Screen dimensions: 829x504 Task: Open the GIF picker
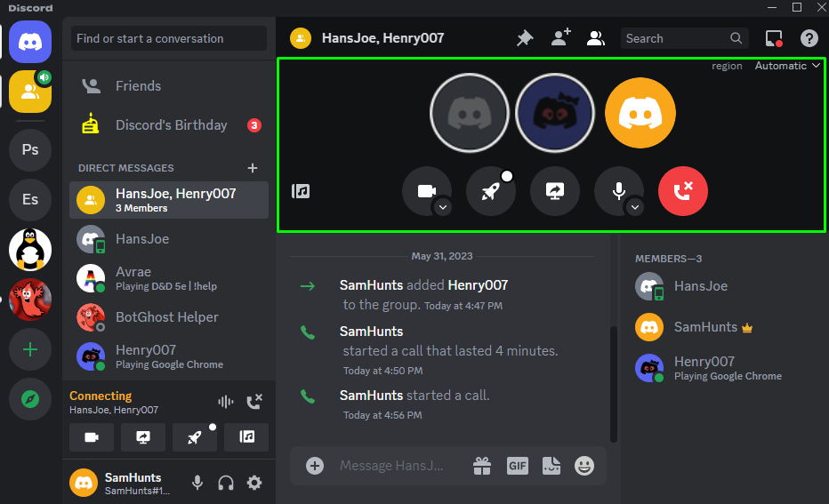(x=517, y=466)
